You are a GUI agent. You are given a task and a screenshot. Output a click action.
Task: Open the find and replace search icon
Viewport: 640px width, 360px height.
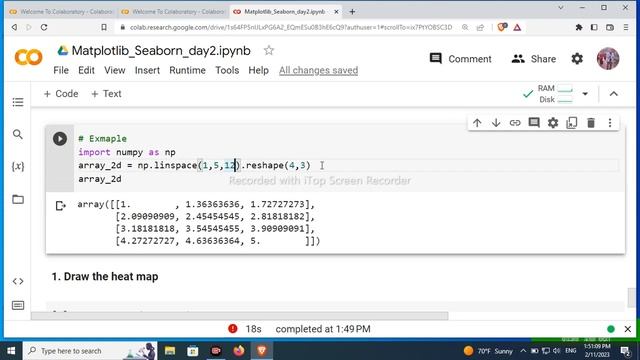click(x=18, y=134)
